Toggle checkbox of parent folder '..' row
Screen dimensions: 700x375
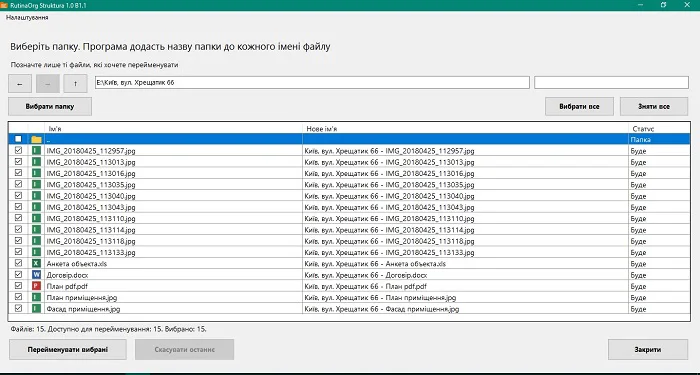click(x=18, y=139)
